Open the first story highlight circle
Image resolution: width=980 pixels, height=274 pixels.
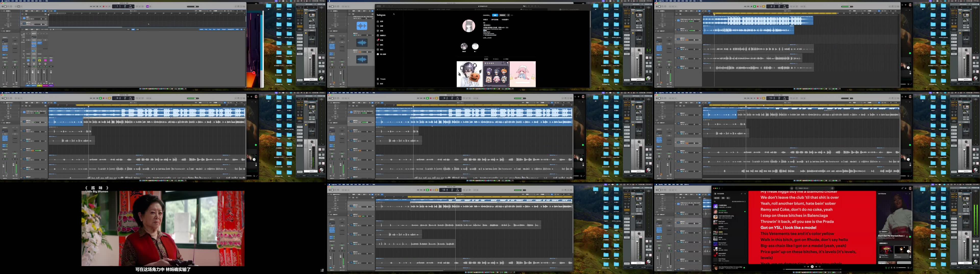(464, 46)
